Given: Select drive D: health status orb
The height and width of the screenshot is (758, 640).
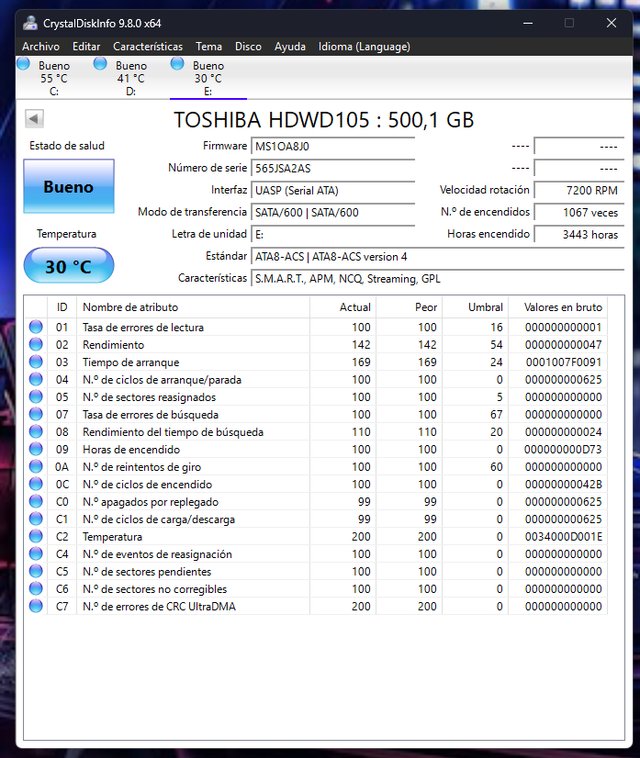Looking at the screenshot, I should pyautogui.click(x=100, y=64).
